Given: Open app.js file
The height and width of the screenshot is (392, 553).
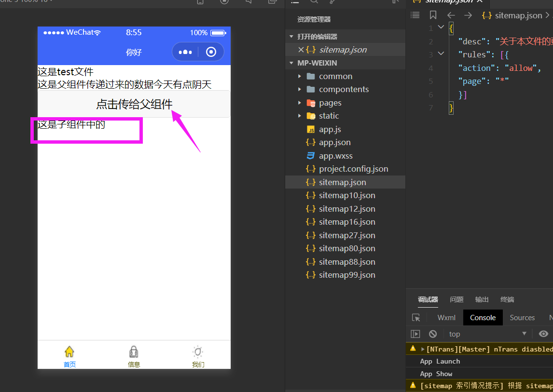Looking at the screenshot, I should point(330,129).
